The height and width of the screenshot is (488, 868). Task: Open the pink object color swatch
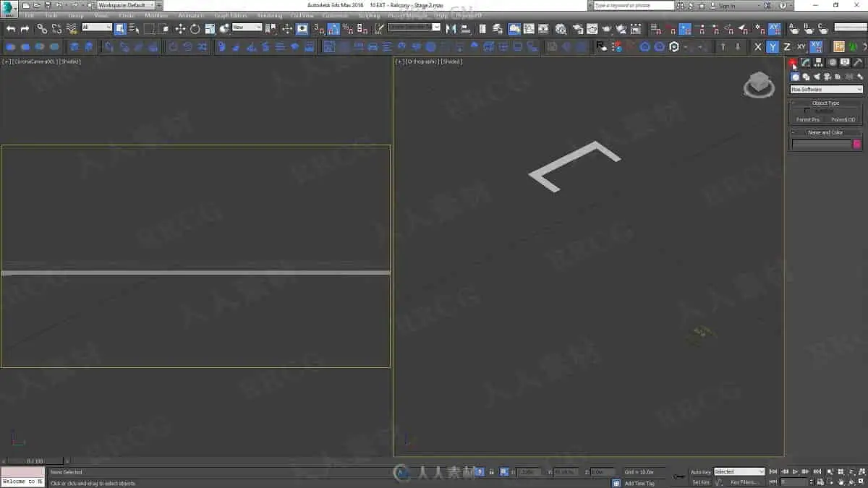pyautogui.click(x=858, y=144)
